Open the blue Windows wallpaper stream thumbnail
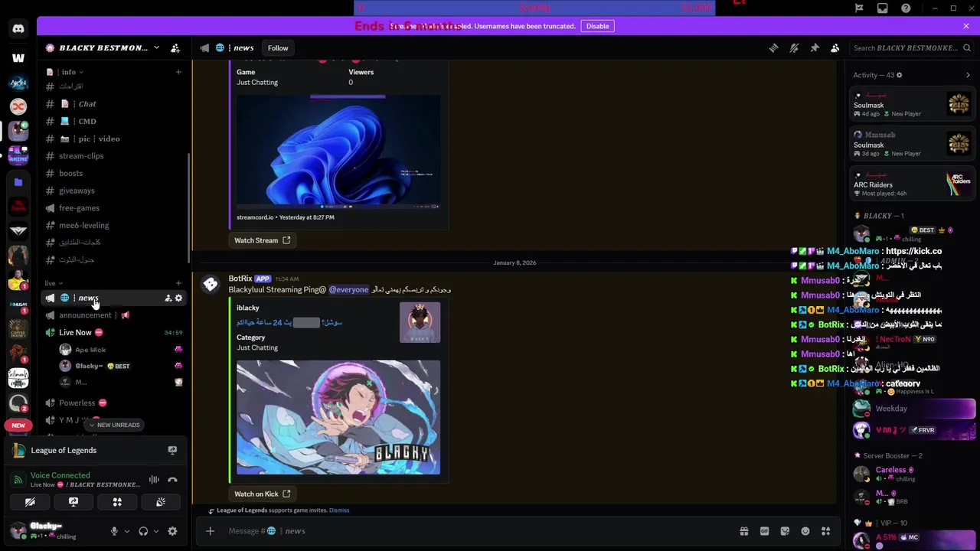Viewport: 980px width, 551px height. tap(338, 152)
